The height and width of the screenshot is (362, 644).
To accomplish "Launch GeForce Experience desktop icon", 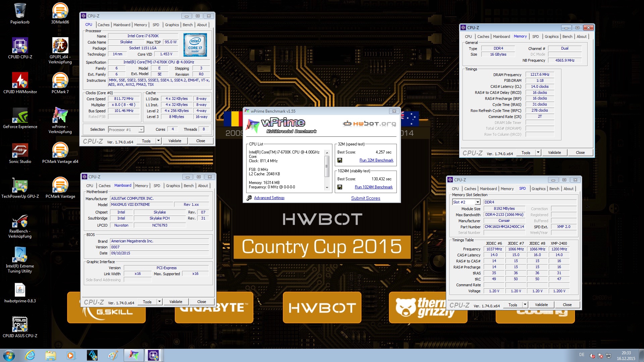I will [x=20, y=118].
